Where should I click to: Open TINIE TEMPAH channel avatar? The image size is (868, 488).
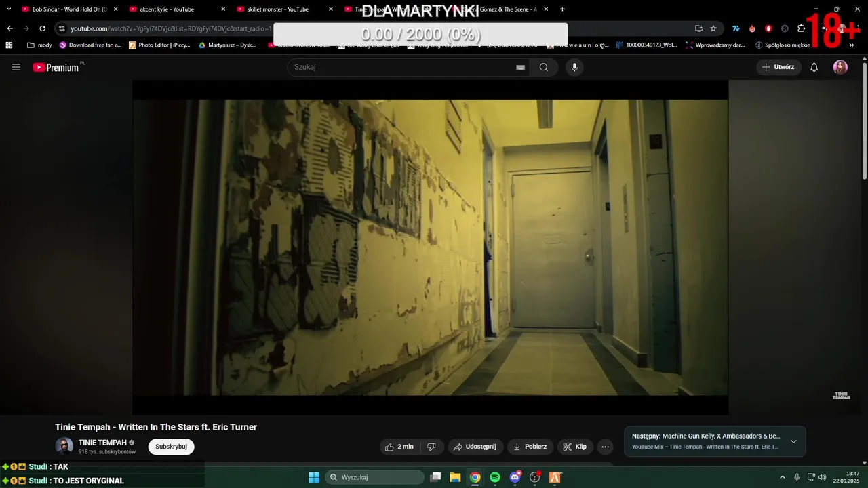(64, 446)
